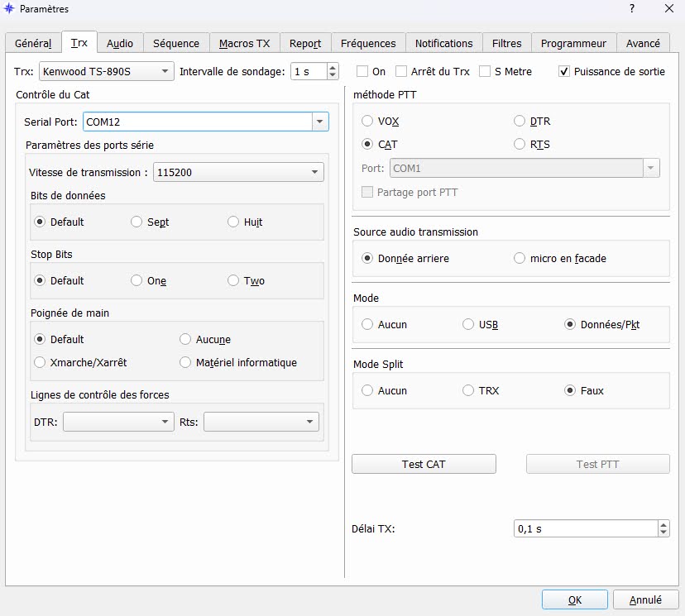Close the Paramètres dialog
The height and width of the screenshot is (616, 685).
click(x=668, y=8)
